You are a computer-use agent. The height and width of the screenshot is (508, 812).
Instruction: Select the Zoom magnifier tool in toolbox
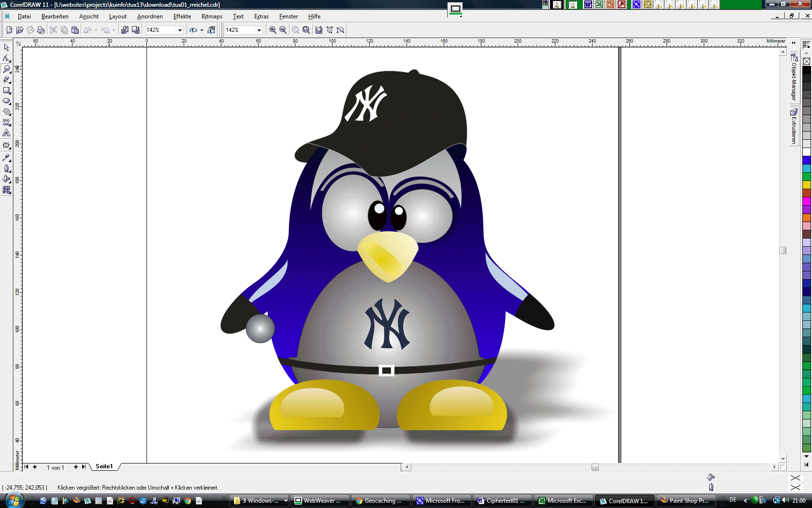click(6, 69)
